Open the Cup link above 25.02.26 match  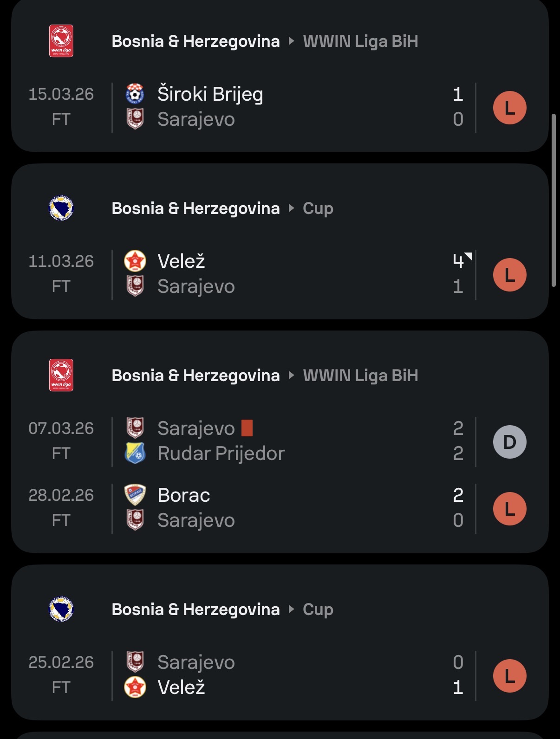tap(318, 609)
